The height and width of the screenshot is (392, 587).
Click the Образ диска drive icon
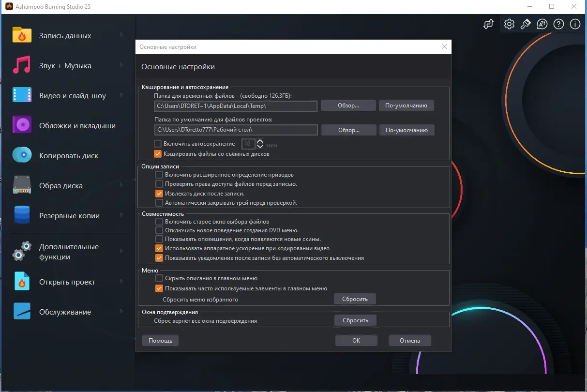(22, 185)
